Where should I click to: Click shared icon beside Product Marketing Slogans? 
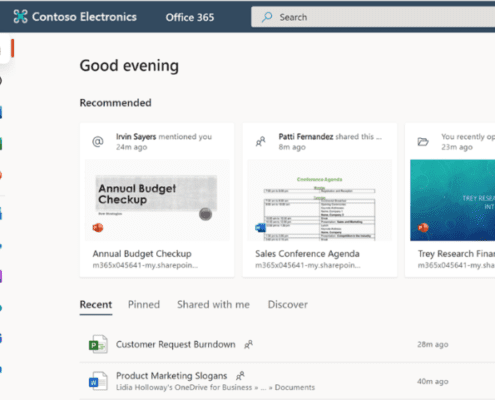(x=240, y=376)
